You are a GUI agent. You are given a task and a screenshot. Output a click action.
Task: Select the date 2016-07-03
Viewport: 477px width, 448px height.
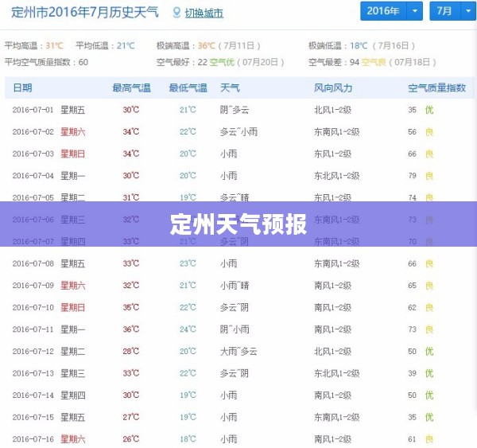click(x=33, y=154)
